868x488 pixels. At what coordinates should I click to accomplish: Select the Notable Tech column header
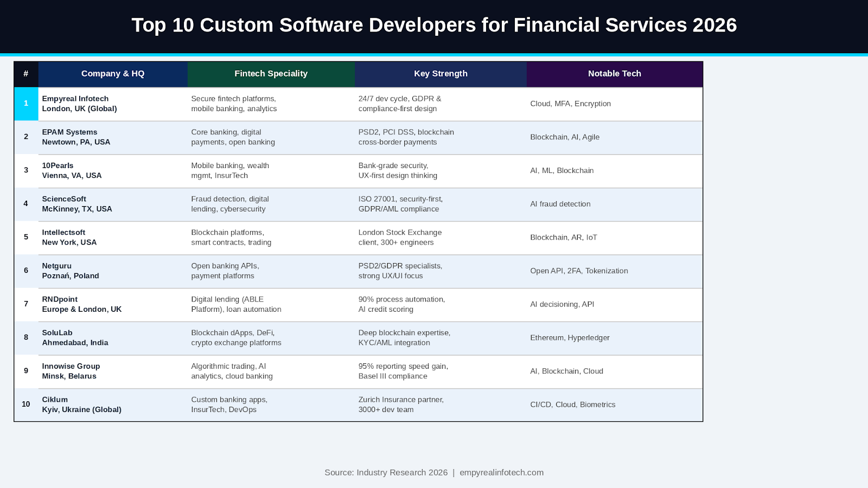[615, 74]
